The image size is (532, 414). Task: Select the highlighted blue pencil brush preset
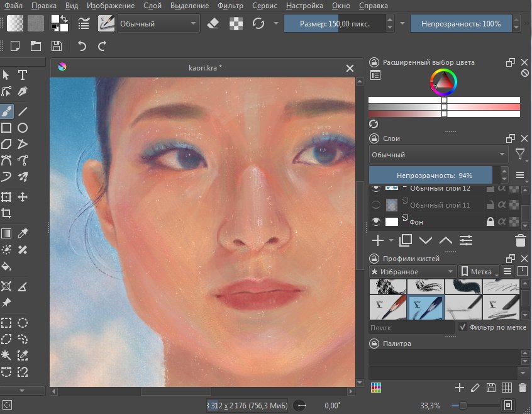point(426,308)
